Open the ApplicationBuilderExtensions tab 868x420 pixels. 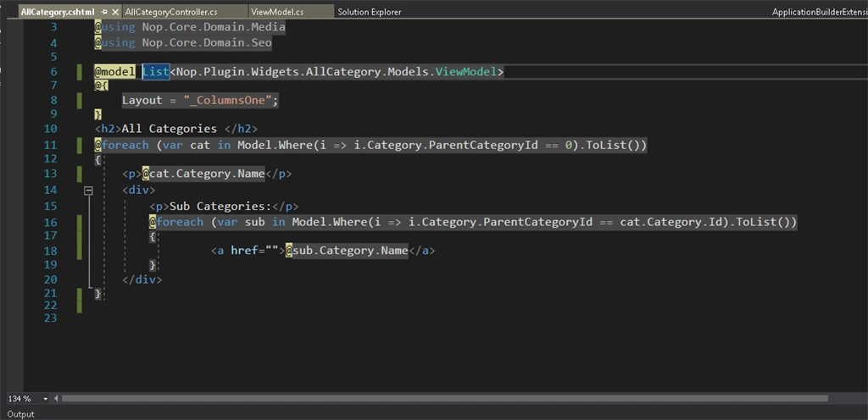(820, 12)
